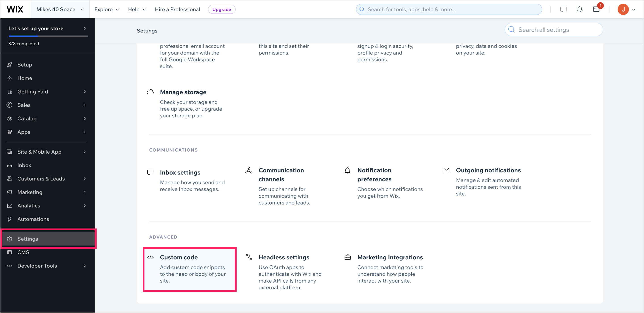Viewport: 644px width, 313px height.
Task: Click the chat messages icon in top bar
Action: (563, 9)
